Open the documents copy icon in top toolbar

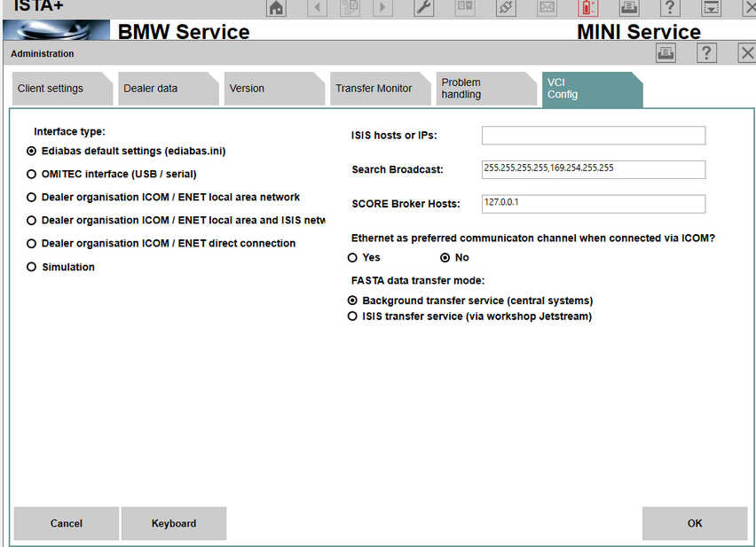pos(350,8)
